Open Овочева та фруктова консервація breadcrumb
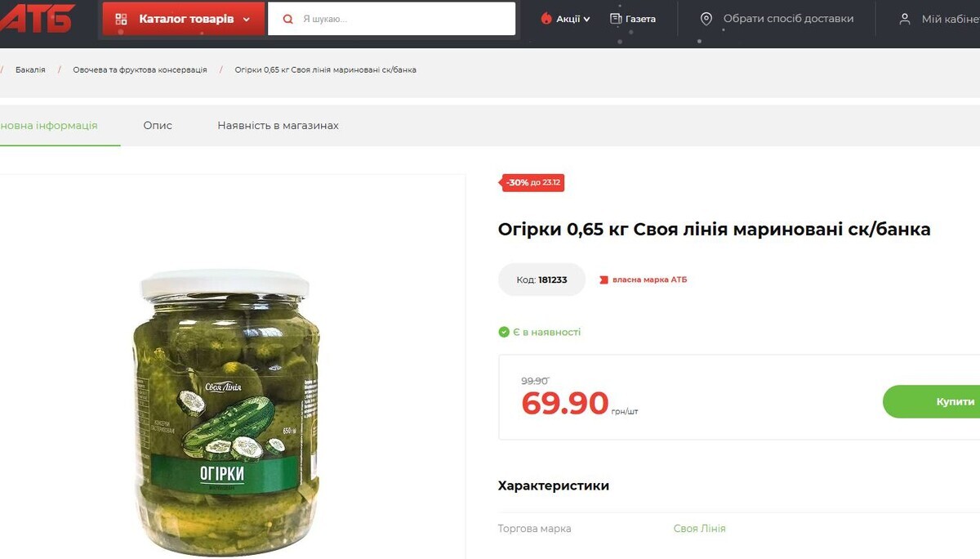Image resolution: width=980 pixels, height=559 pixels. tap(140, 69)
